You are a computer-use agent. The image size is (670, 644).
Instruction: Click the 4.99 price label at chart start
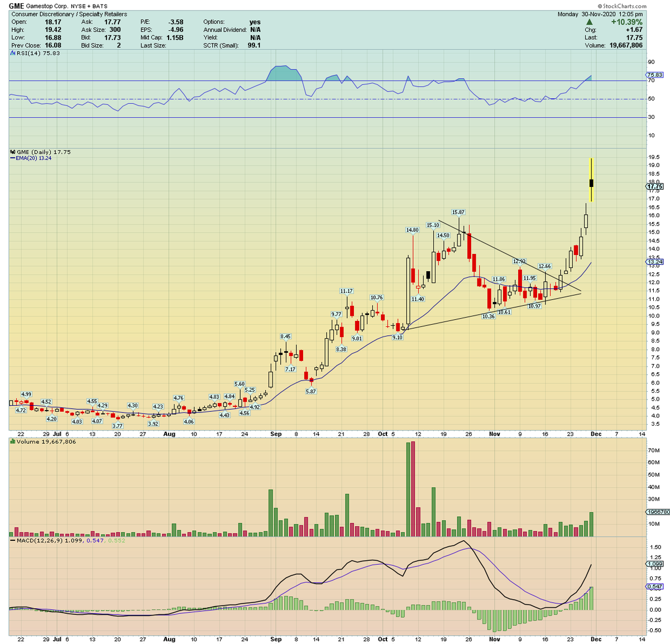point(26,394)
